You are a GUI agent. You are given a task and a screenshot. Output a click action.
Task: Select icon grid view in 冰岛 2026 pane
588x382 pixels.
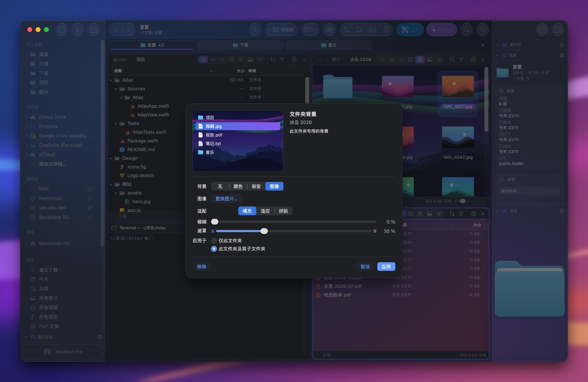click(x=420, y=60)
